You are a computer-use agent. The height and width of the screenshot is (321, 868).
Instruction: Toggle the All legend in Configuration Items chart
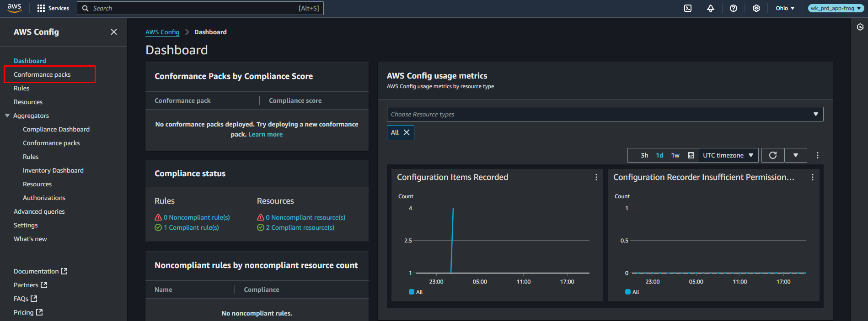point(416,292)
